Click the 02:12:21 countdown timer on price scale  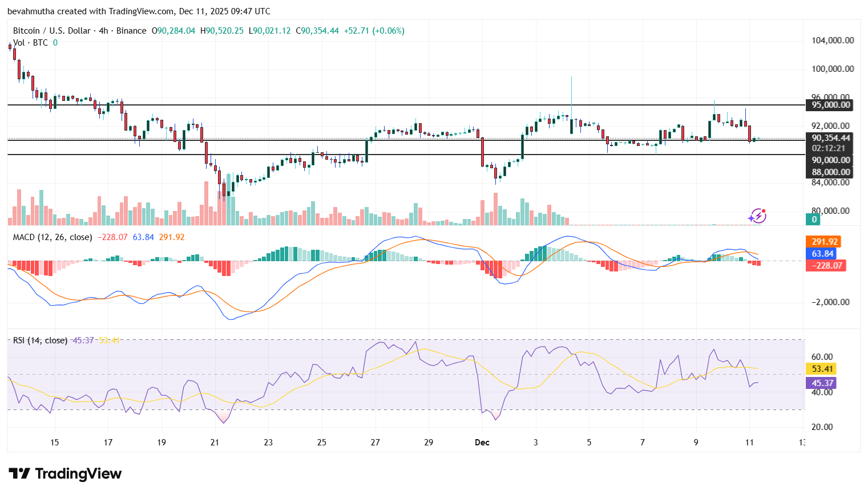pyautogui.click(x=829, y=148)
